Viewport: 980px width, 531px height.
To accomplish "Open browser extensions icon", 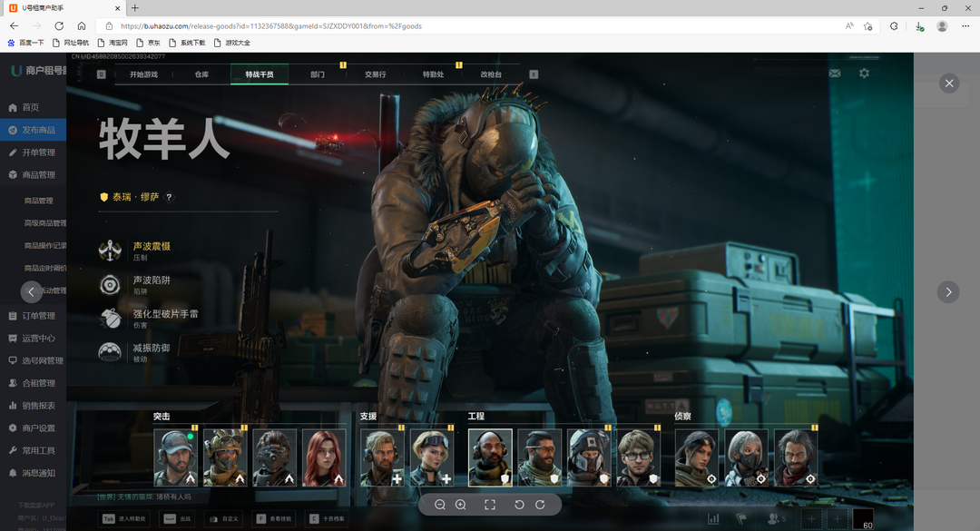I will 895,26.
